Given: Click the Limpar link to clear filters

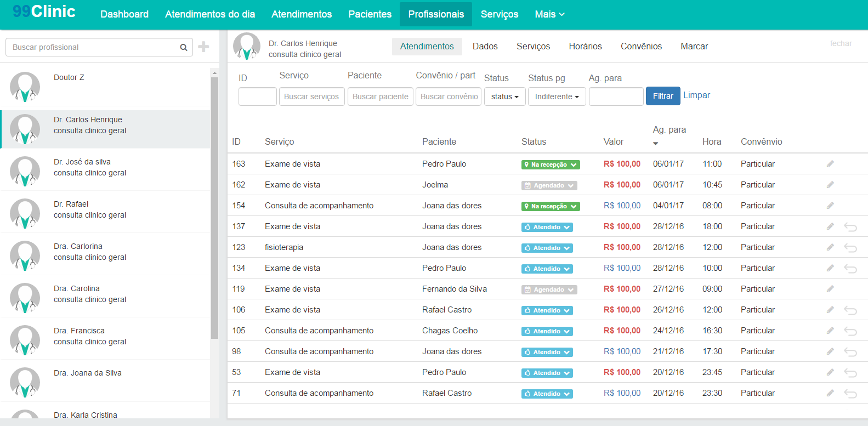Looking at the screenshot, I should (696, 95).
